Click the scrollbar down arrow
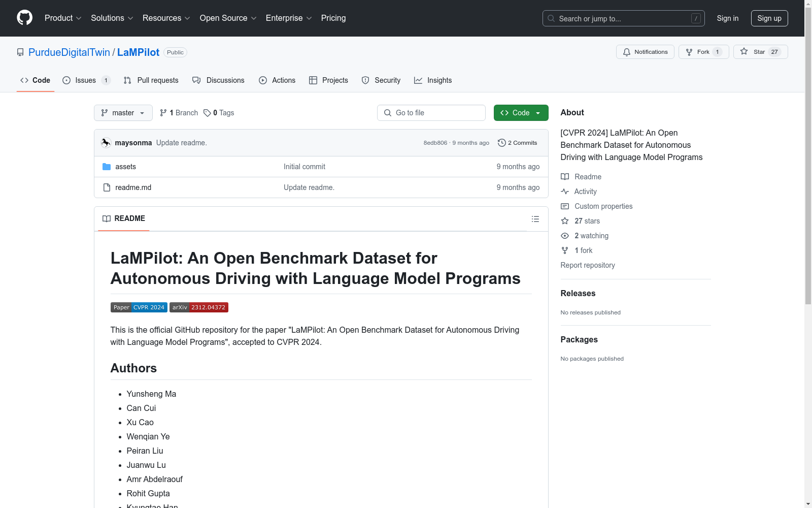 [808, 504]
